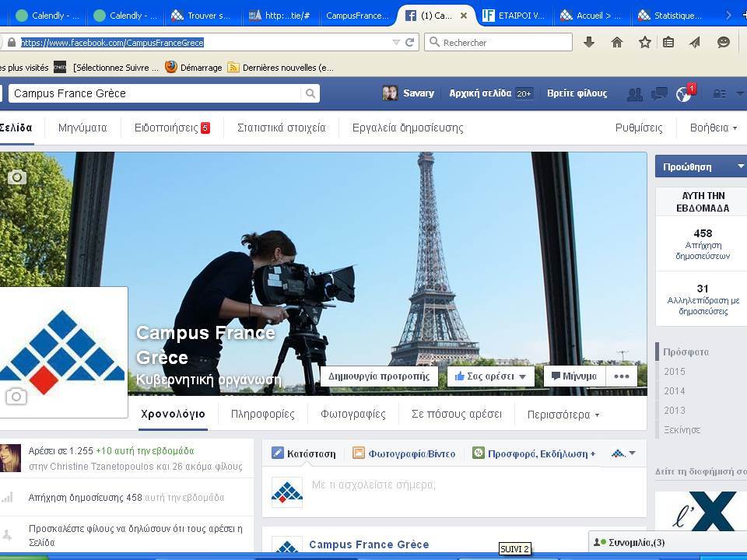Update profile picture via camera icon
Screen dimensions: 747x560
pos(16,396)
